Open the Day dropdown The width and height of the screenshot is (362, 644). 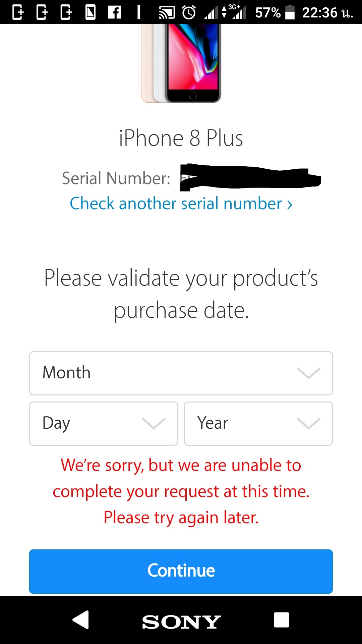(104, 423)
